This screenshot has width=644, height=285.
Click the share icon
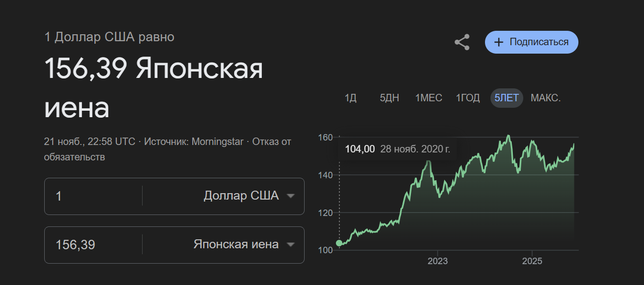pos(462,42)
